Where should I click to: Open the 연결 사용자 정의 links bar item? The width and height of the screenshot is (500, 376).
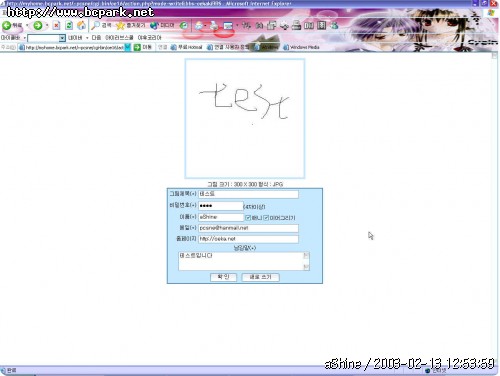click(x=228, y=47)
